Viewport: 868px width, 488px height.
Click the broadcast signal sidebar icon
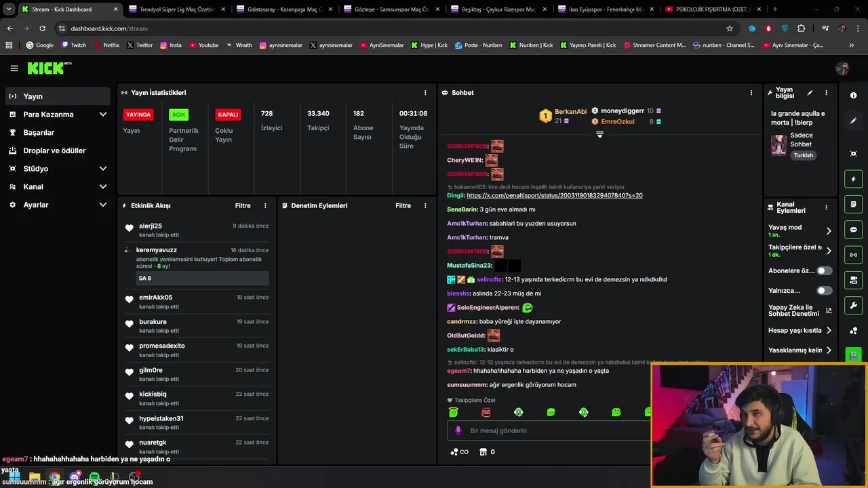(x=853, y=255)
